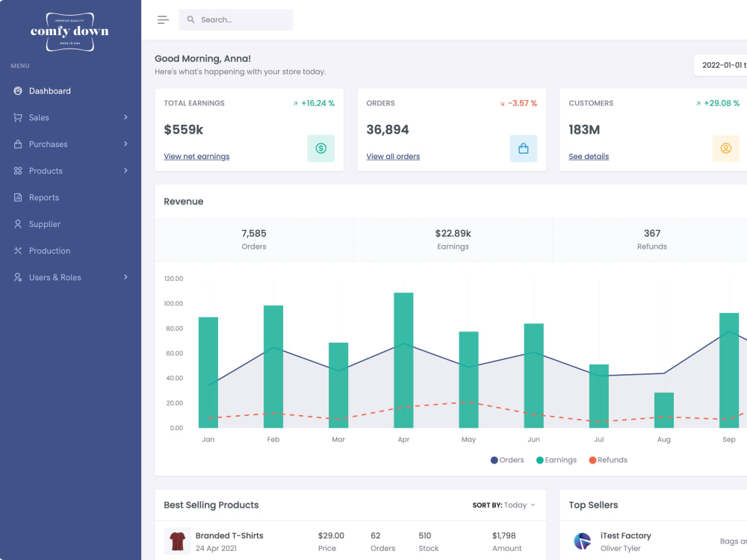Click the $22.89k Earnings summary value
Screen dimensions: 747x560
[x=453, y=233]
